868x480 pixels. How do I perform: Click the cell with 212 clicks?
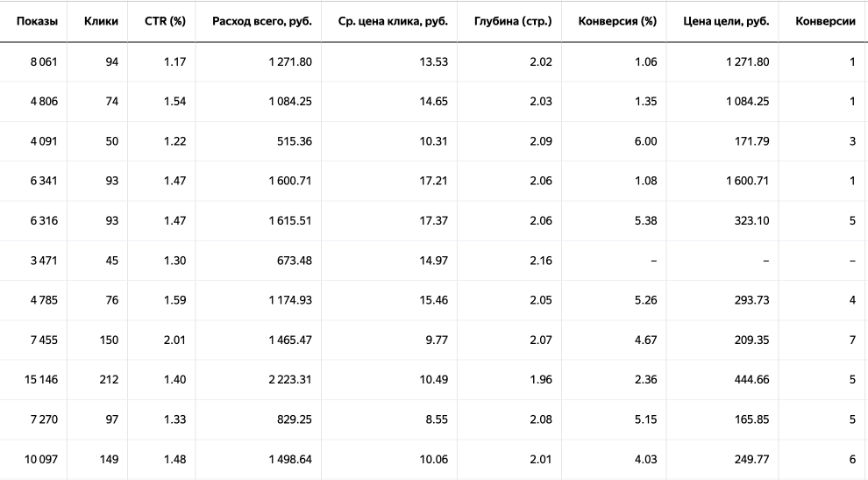pyautogui.click(x=109, y=380)
